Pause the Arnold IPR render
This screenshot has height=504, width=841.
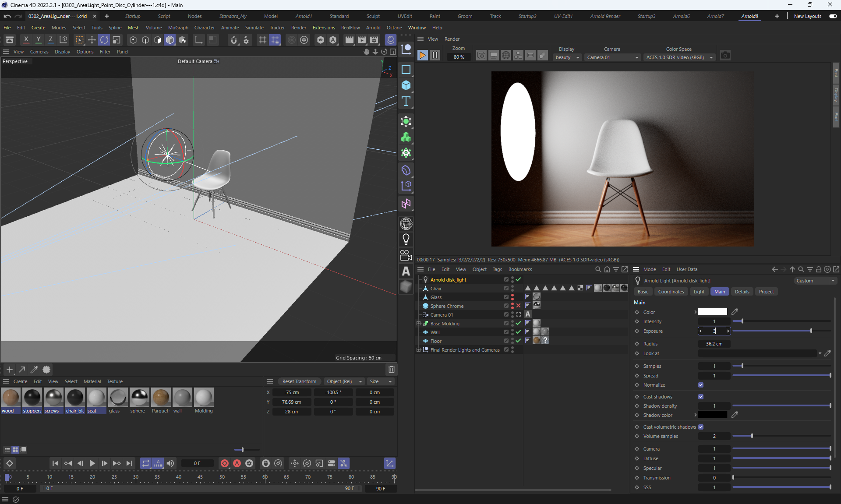[x=435, y=56]
